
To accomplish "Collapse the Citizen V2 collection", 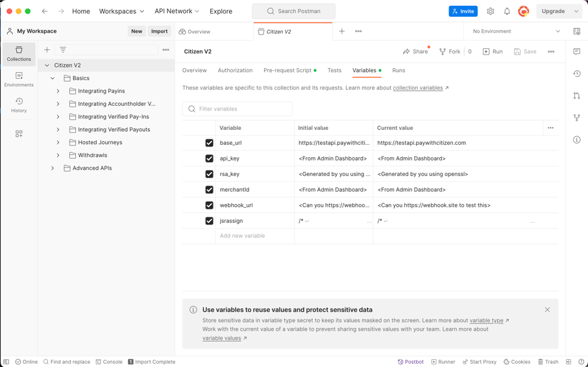I will pos(47,66).
